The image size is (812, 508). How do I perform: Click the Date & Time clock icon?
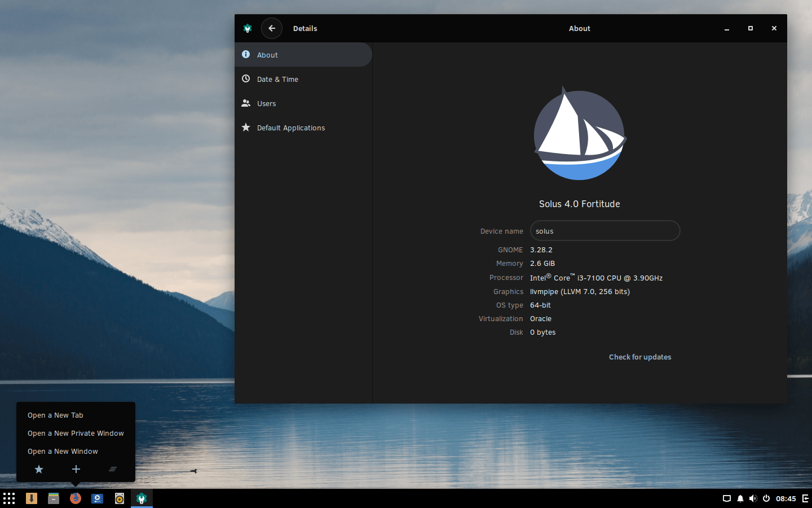(246, 78)
